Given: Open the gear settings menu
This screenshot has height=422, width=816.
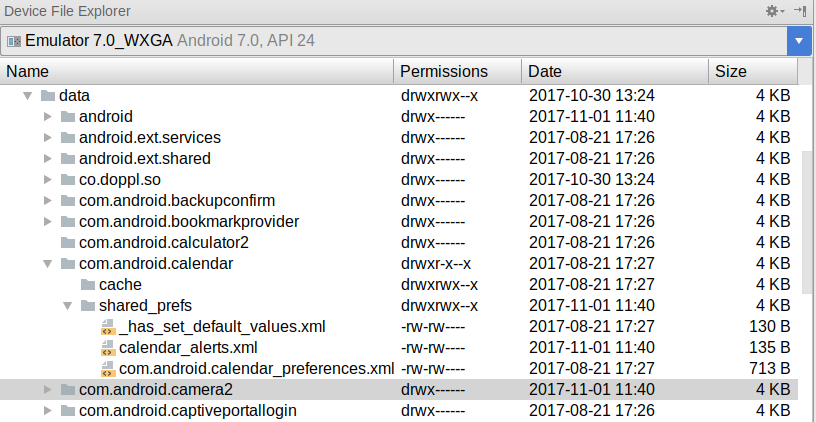Looking at the screenshot, I should tap(775, 11).
